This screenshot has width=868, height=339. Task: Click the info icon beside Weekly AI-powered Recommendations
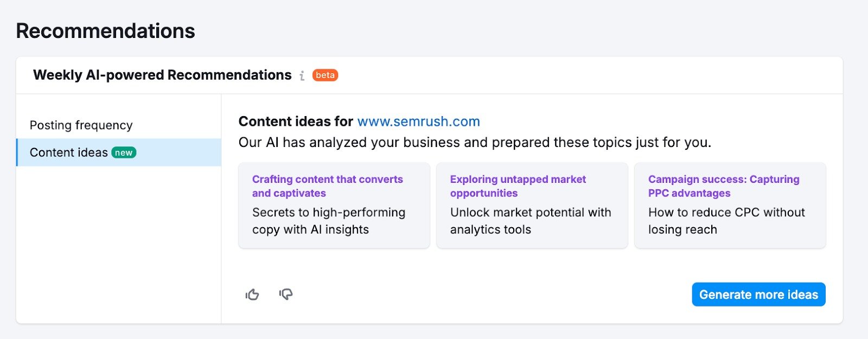click(302, 76)
